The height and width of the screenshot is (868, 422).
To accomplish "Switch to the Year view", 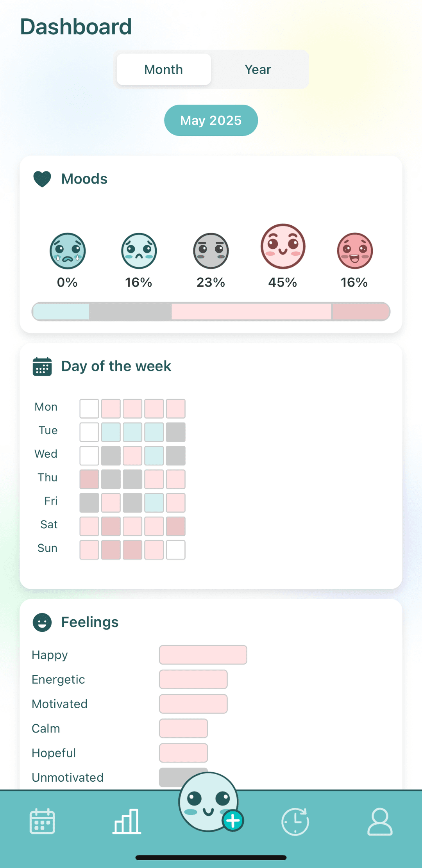I will [257, 69].
